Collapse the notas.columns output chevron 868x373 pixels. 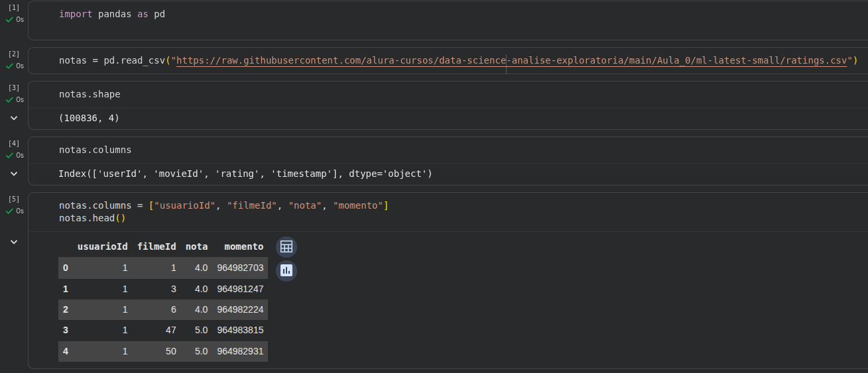14,174
